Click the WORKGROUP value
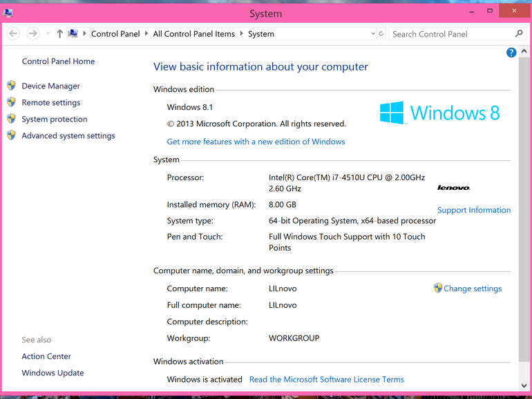 click(294, 338)
